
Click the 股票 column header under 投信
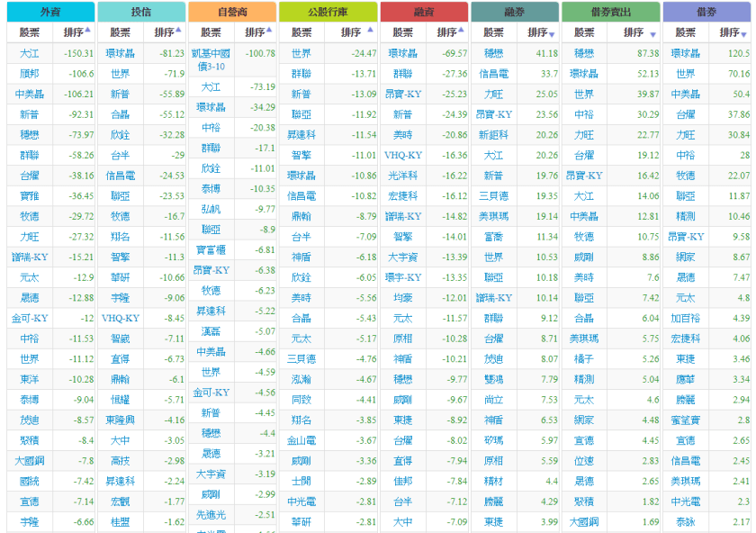coord(120,32)
